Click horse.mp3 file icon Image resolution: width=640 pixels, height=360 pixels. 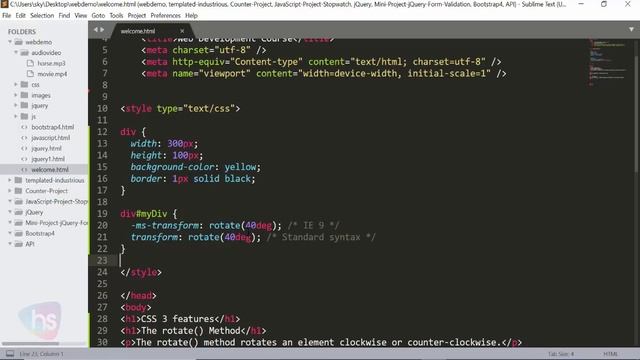(30, 63)
